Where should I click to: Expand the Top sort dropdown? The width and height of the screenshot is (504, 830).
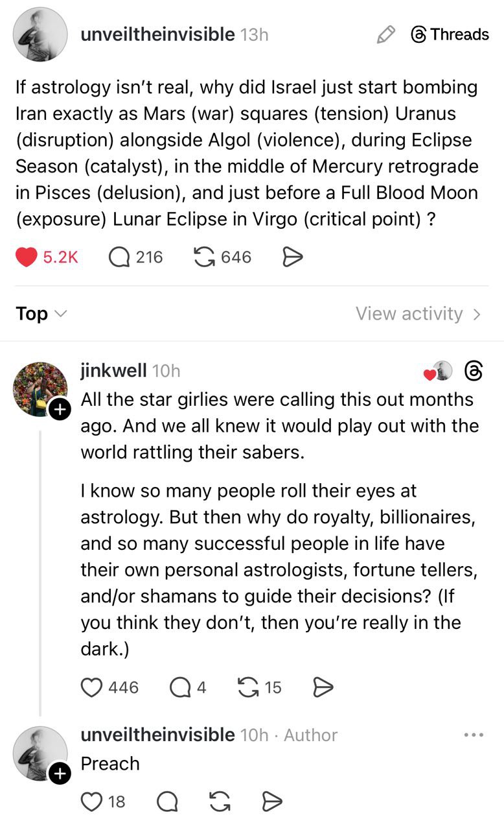tap(41, 314)
